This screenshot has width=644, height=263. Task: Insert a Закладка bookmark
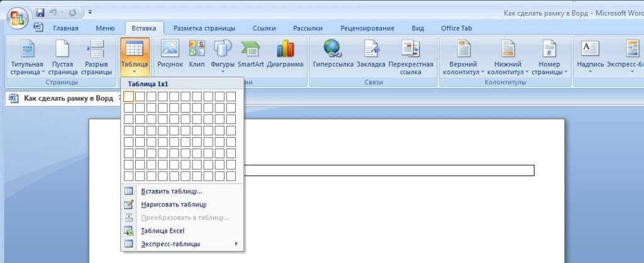pos(371,54)
